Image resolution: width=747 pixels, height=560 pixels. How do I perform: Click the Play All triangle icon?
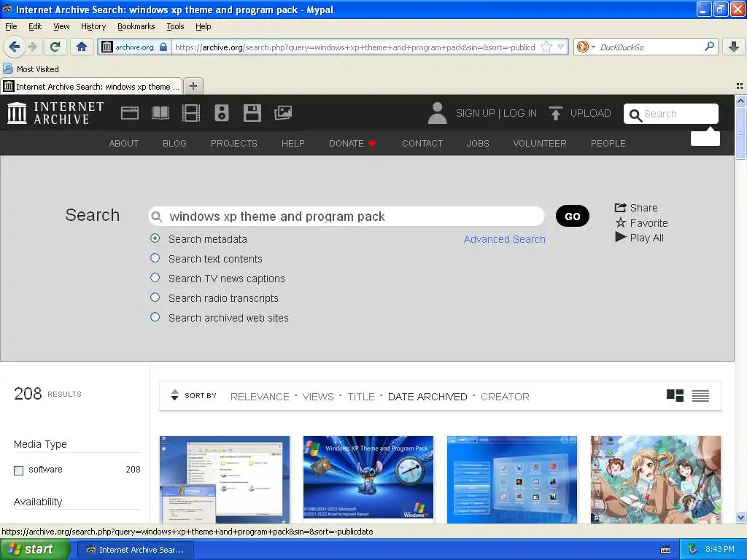pyautogui.click(x=620, y=237)
